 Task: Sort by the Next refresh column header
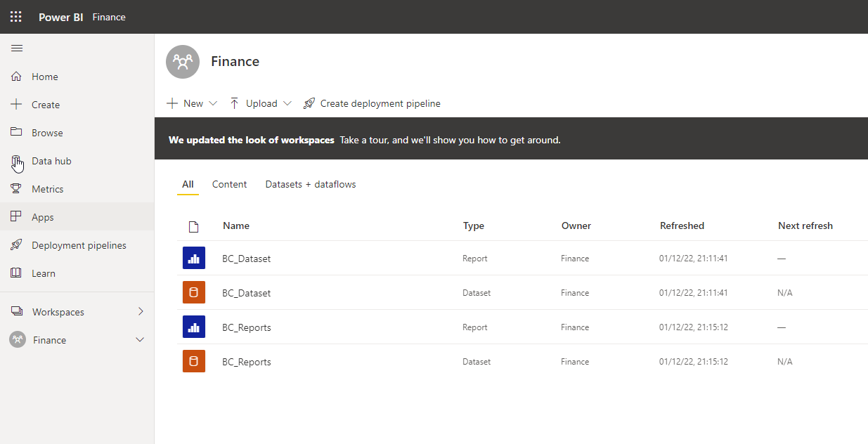pyautogui.click(x=805, y=226)
